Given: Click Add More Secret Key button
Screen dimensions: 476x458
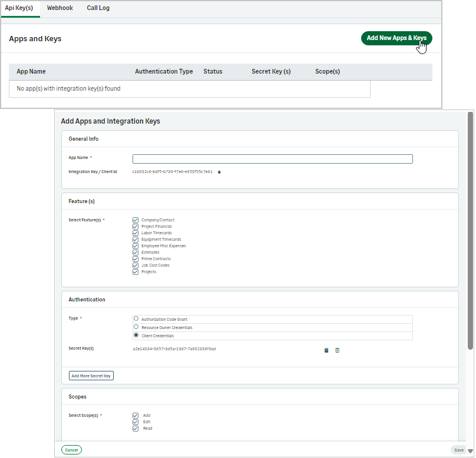Looking at the screenshot, I should click(x=91, y=376).
